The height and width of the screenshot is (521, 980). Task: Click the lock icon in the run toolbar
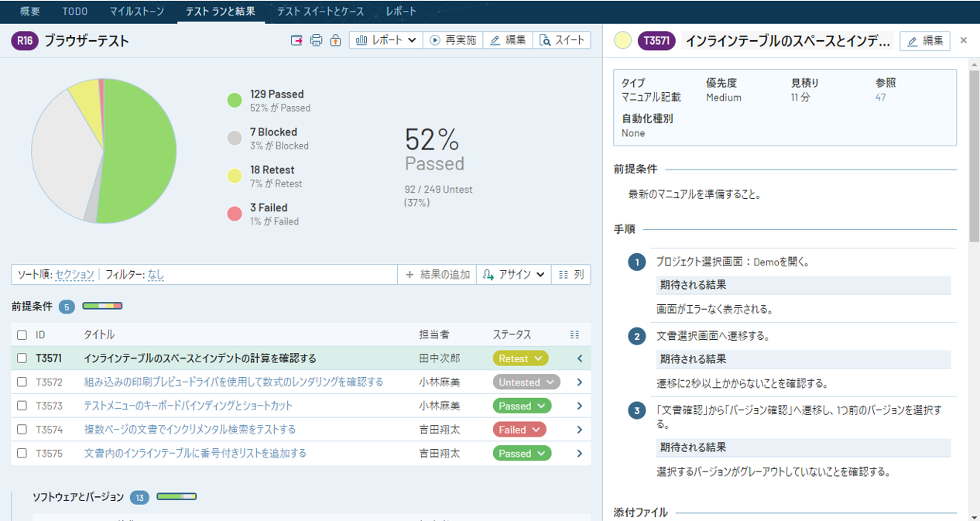coord(335,40)
